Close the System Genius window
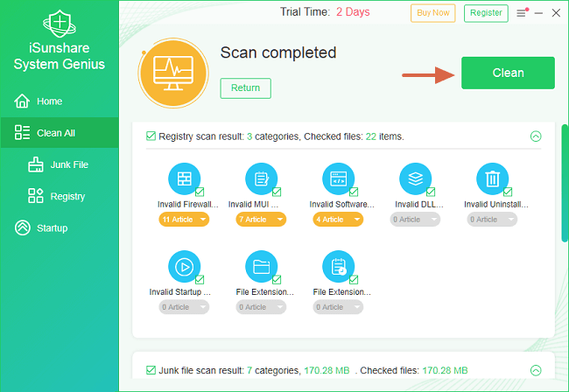 (x=556, y=13)
